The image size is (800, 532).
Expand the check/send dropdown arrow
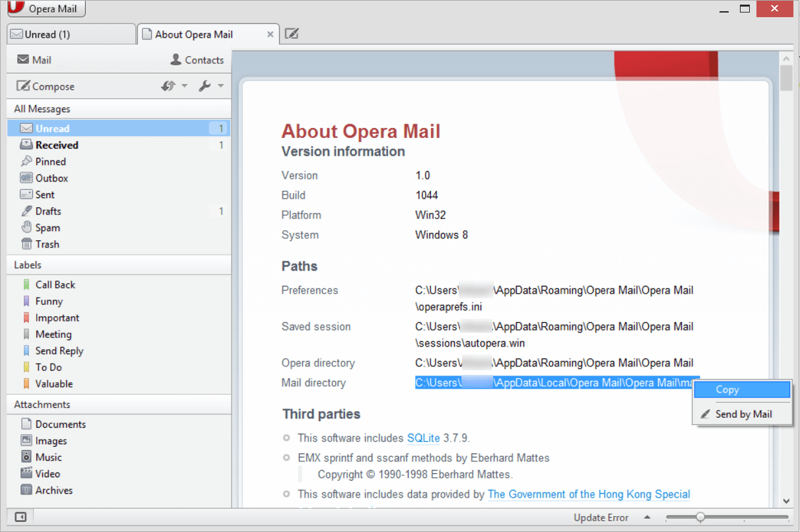pos(184,86)
